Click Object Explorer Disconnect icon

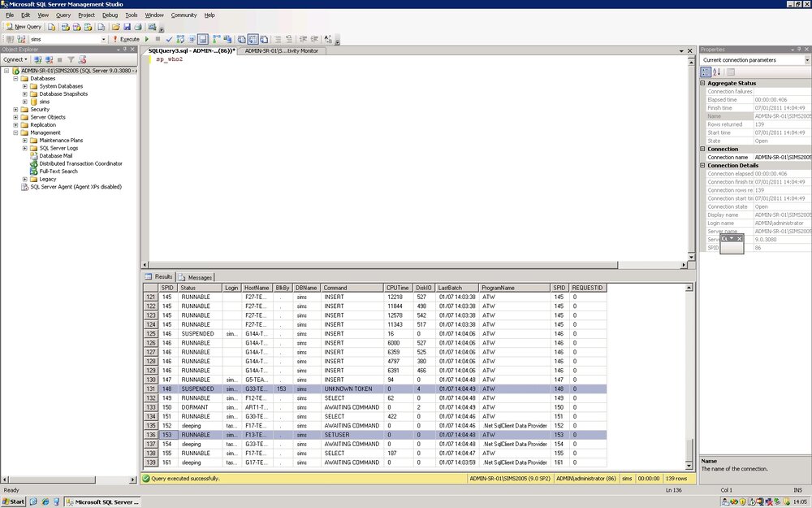(50, 59)
